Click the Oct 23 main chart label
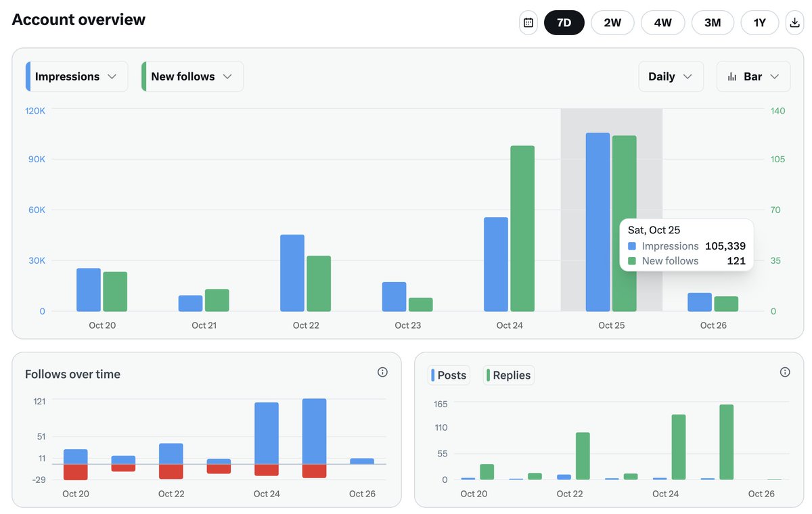Image resolution: width=812 pixels, height=514 pixels. 408,325
